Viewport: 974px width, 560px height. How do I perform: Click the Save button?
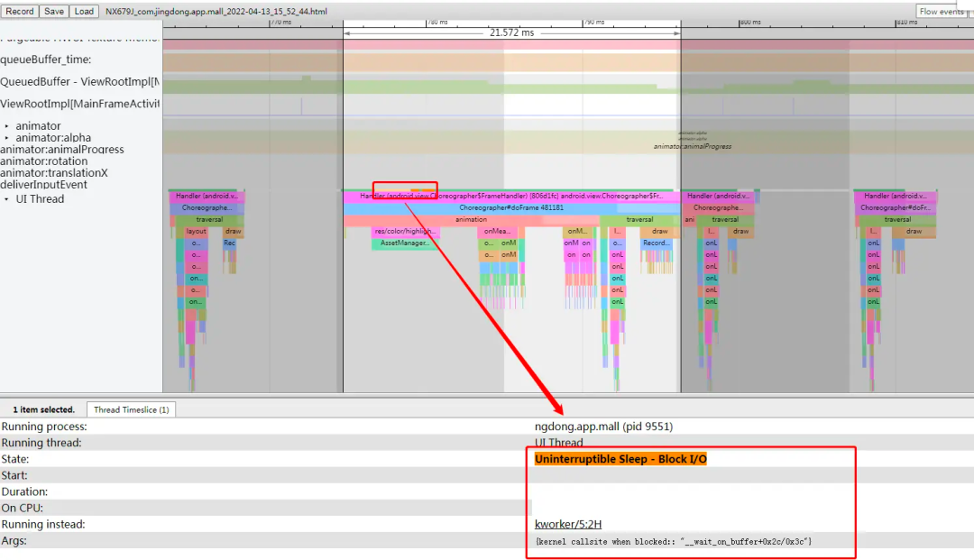(x=53, y=11)
